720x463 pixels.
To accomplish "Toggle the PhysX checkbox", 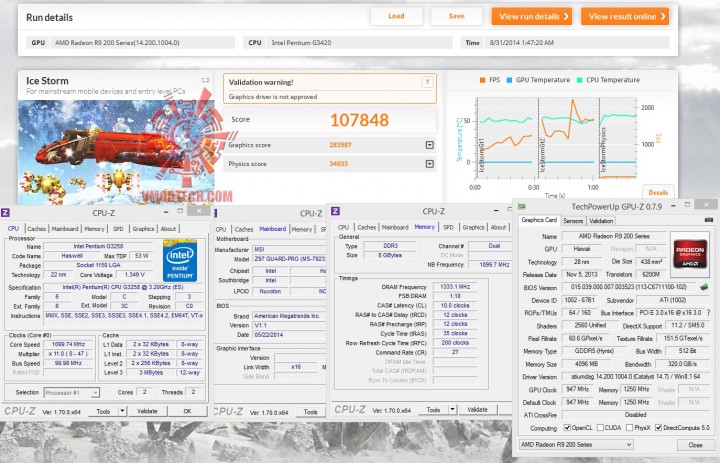I will [629, 428].
